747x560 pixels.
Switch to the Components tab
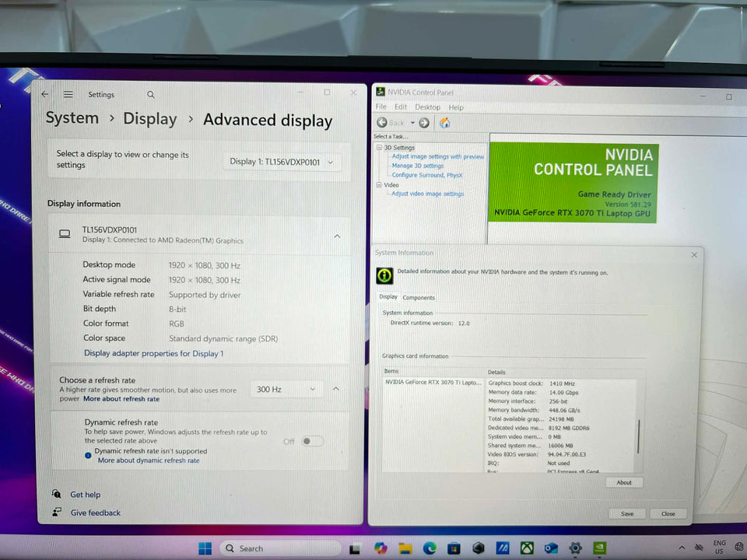pyautogui.click(x=419, y=298)
